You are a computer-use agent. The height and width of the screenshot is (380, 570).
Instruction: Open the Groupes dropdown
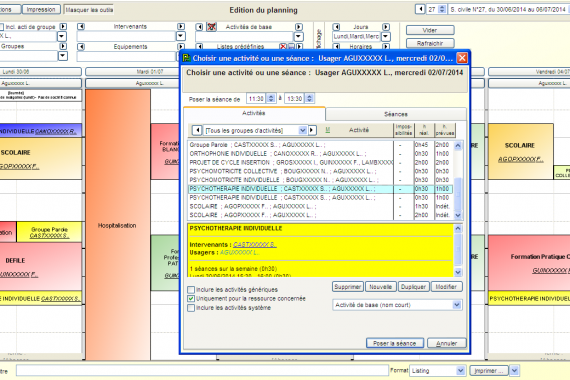[63, 56]
